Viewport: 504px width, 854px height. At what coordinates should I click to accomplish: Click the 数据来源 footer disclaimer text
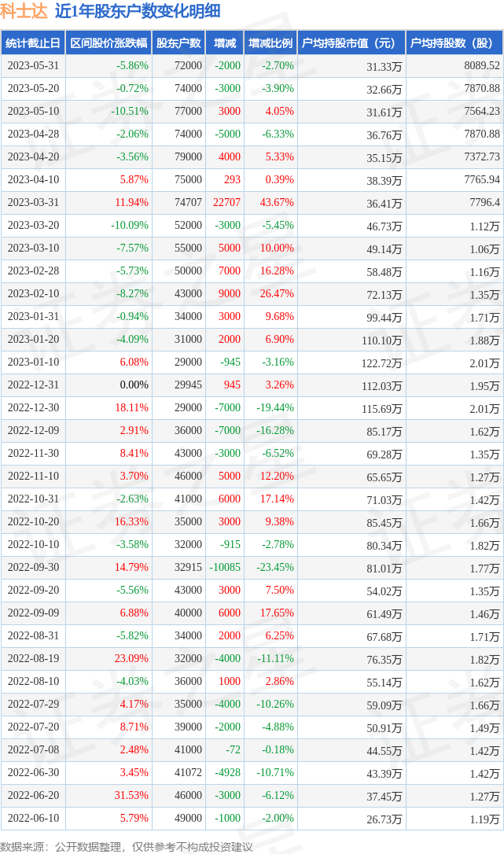coord(127,846)
